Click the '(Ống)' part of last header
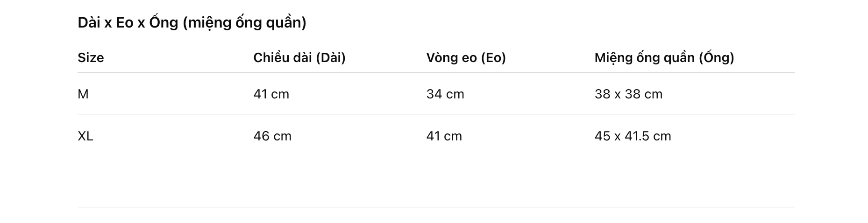 [717, 57]
